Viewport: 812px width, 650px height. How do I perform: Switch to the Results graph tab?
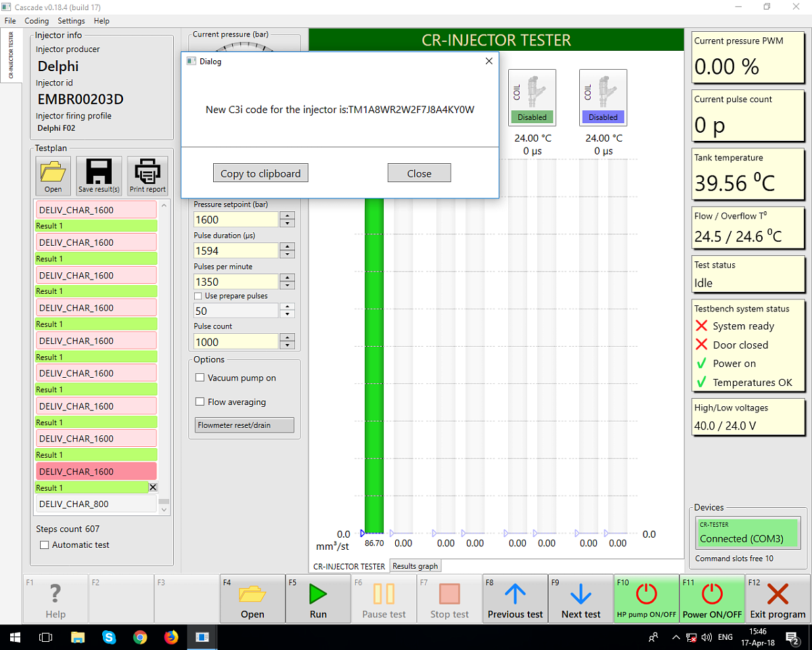click(415, 566)
